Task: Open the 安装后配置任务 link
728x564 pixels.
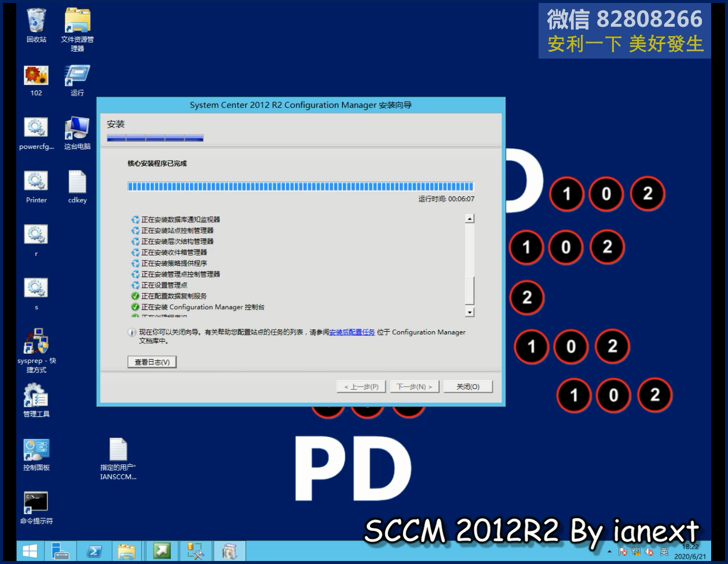Action: coord(352,332)
